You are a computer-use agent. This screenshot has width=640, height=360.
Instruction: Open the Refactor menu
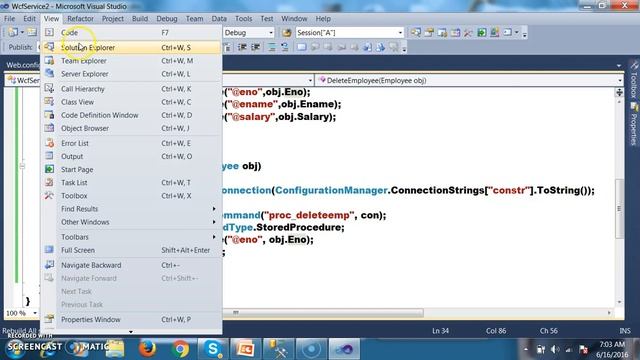pos(80,19)
